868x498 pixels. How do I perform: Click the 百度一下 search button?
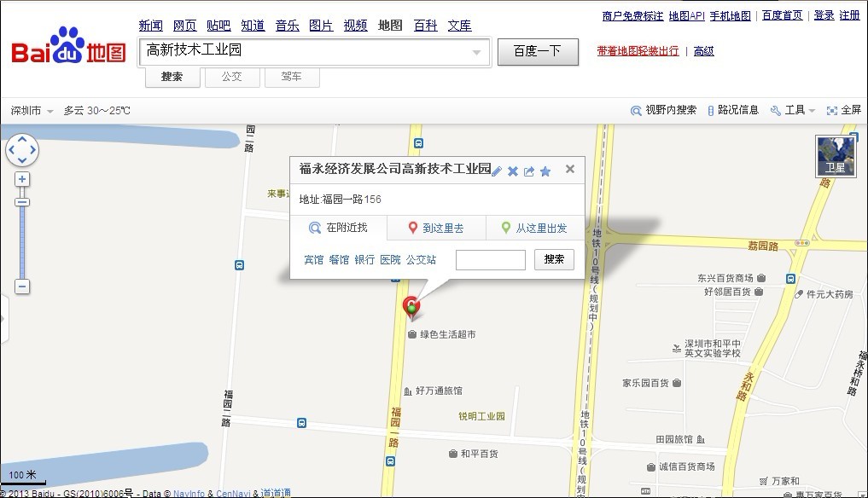[x=538, y=51]
